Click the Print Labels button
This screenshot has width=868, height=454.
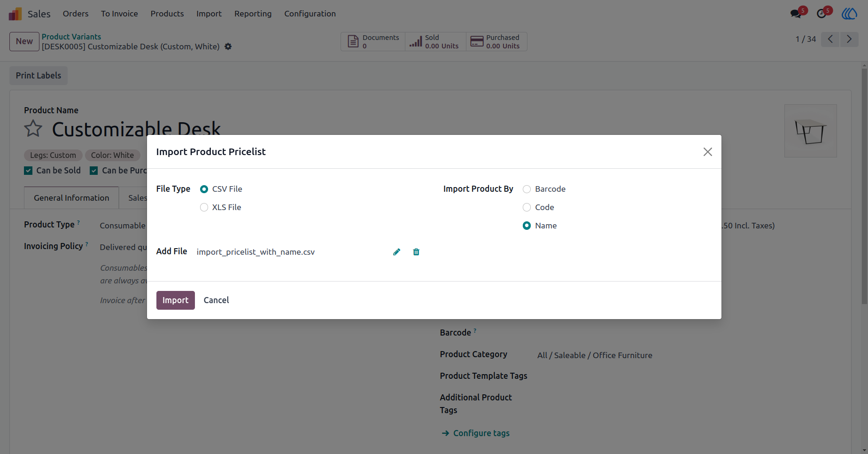[x=39, y=76]
